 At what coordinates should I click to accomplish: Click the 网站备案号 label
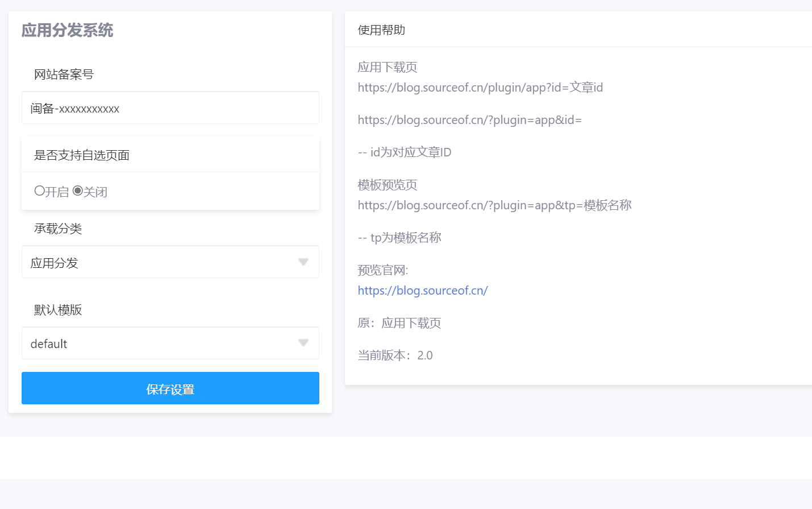point(64,75)
